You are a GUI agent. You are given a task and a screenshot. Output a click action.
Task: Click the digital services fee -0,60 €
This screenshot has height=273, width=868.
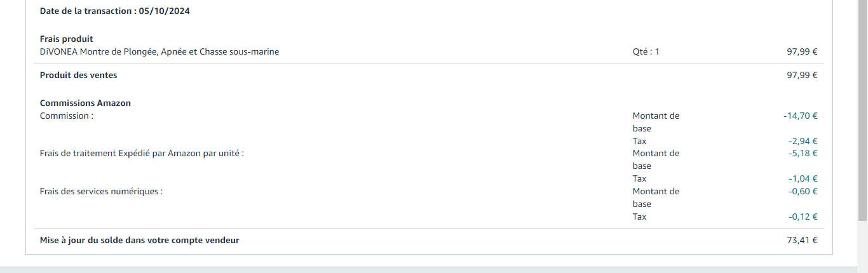[x=803, y=192]
